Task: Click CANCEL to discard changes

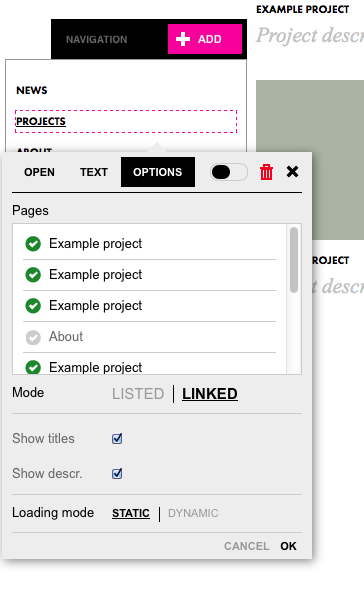Action: point(246,546)
